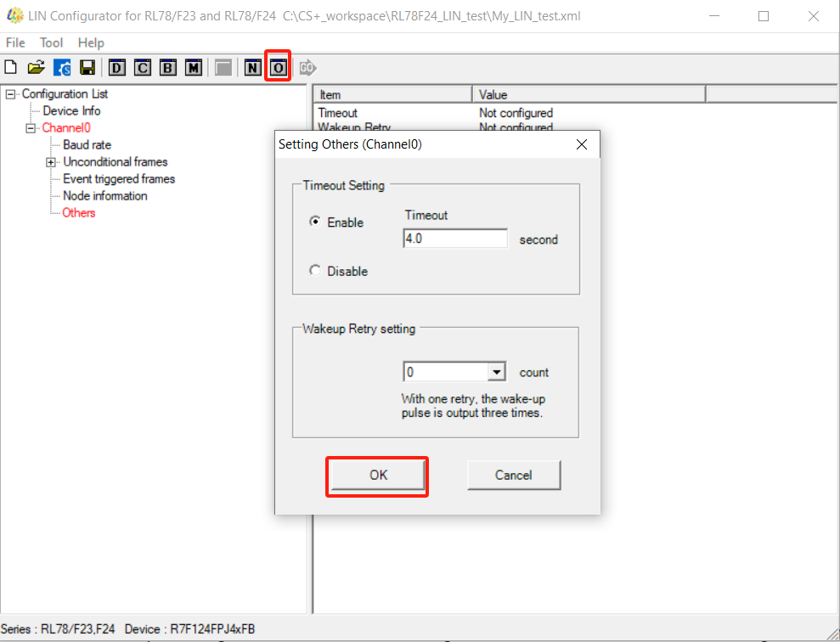Click the LIN Configurator app icon in title bar
This screenshot has height=642, width=840.
[15, 15]
